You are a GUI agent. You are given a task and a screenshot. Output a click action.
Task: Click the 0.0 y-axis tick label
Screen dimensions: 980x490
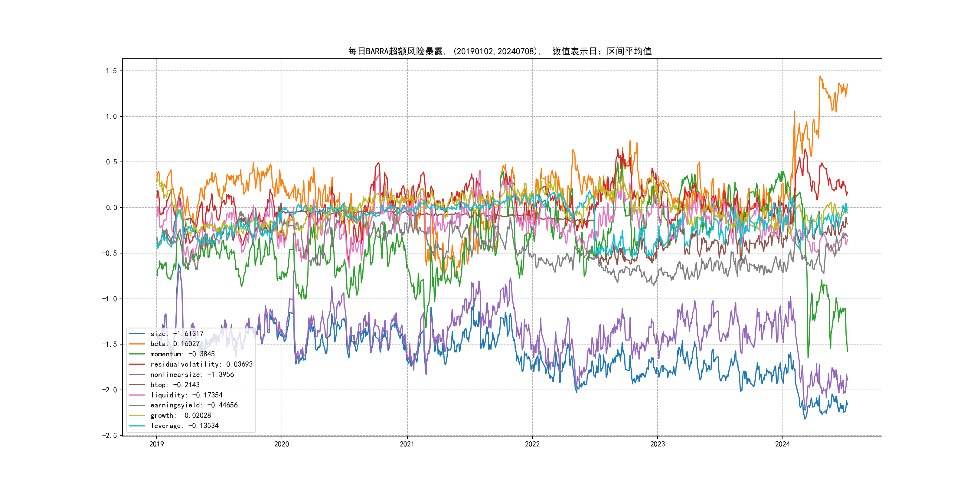(111, 208)
